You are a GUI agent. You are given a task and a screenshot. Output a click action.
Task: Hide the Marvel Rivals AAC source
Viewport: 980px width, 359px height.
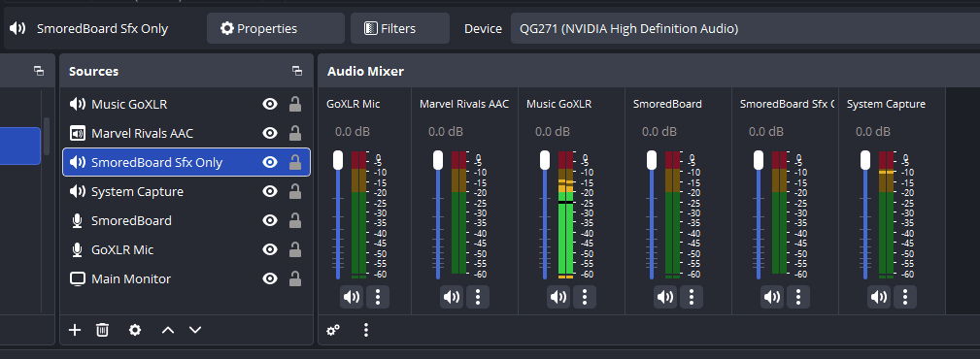pos(270,133)
